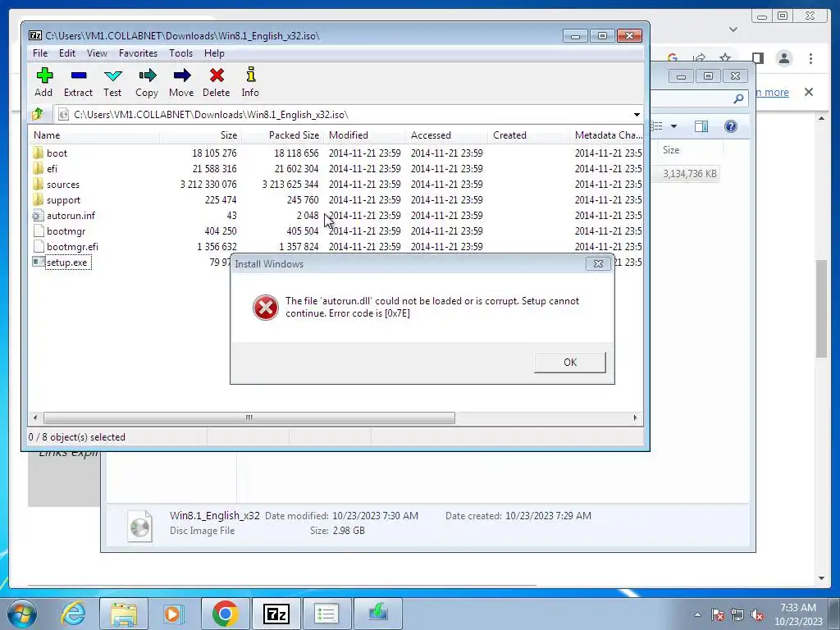The height and width of the screenshot is (630, 840).
Task: Click the volume icon in system tray
Action: pyautogui.click(x=757, y=615)
